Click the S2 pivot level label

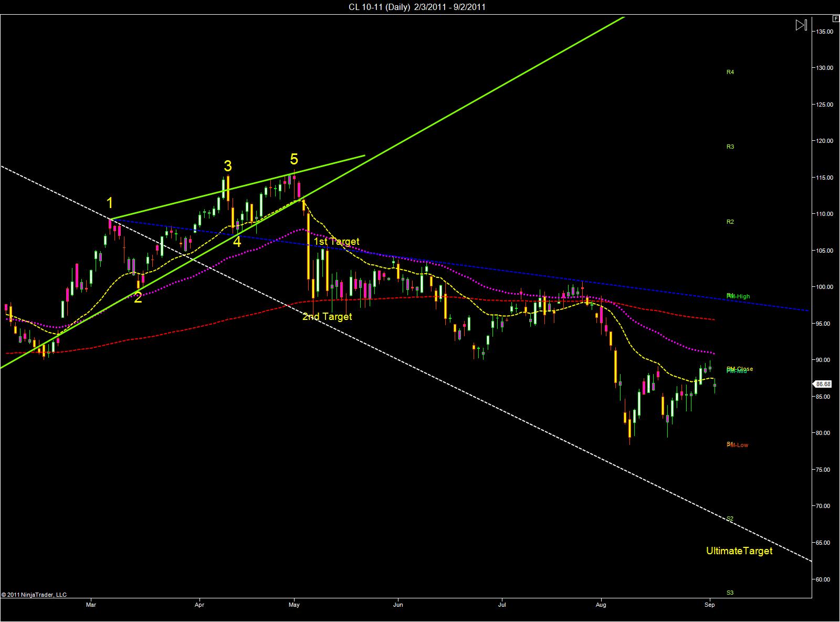coord(730,519)
